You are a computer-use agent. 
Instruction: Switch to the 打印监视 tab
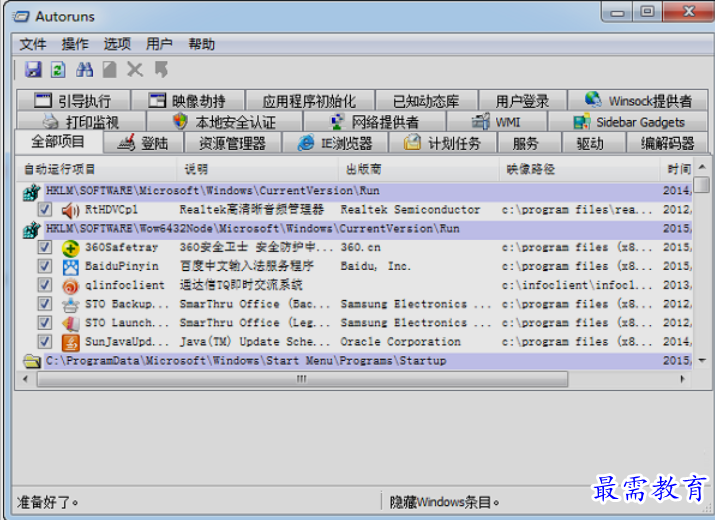81,122
